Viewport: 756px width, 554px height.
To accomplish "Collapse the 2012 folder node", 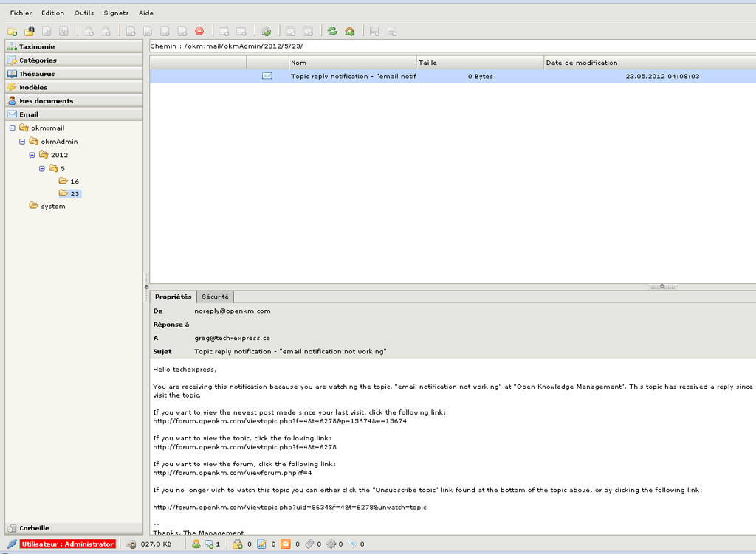I will (x=31, y=155).
